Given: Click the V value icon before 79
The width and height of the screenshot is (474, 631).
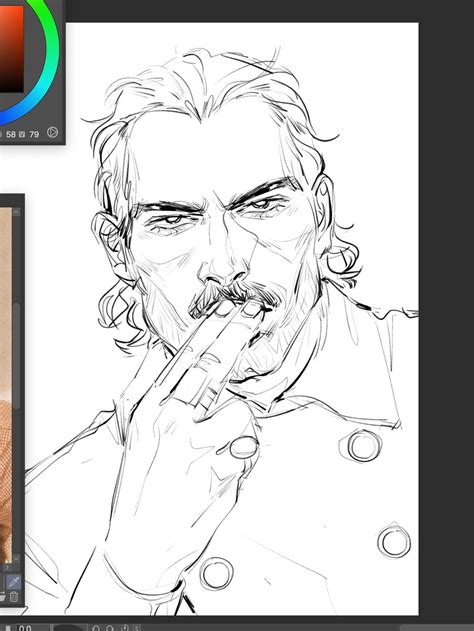Looking at the screenshot, I should (x=23, y=134).
